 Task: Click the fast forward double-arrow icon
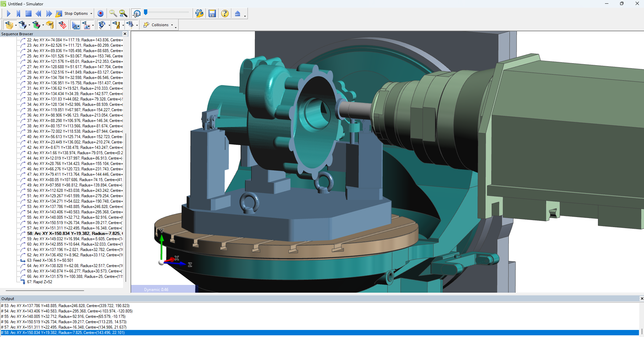[x=49, y=13]
